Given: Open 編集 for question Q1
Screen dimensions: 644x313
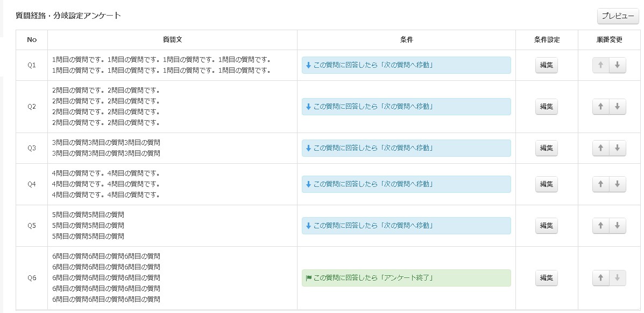Looking at the screenshot, I should pyautogui.click(x=546, y=65).
